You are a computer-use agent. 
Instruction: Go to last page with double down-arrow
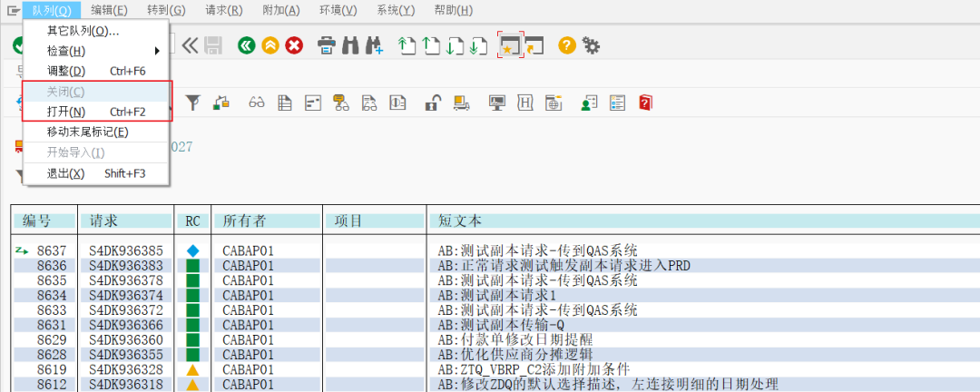[478, 45]
